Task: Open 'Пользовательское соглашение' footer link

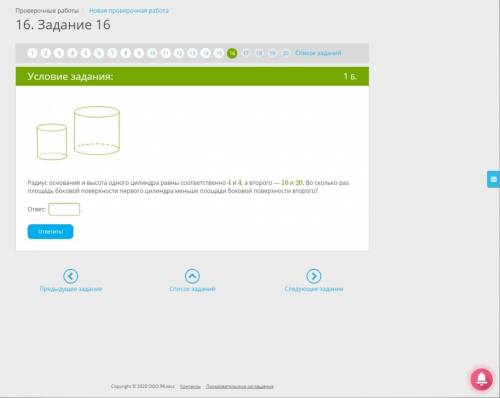Action: tap(240, 386)
